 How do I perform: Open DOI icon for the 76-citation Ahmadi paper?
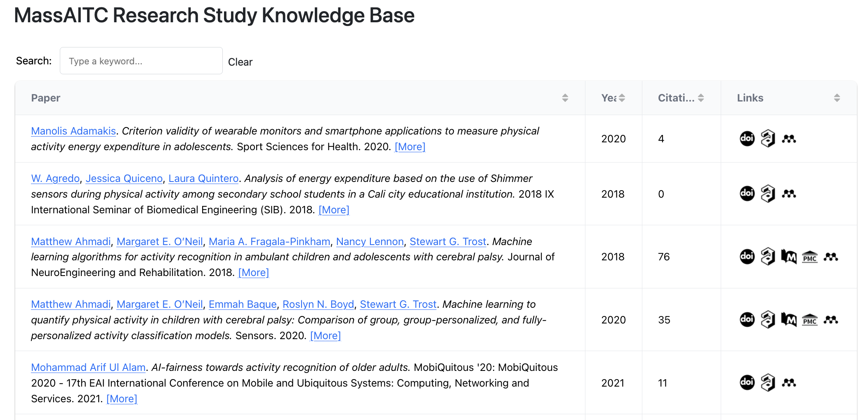pos(747,257)
